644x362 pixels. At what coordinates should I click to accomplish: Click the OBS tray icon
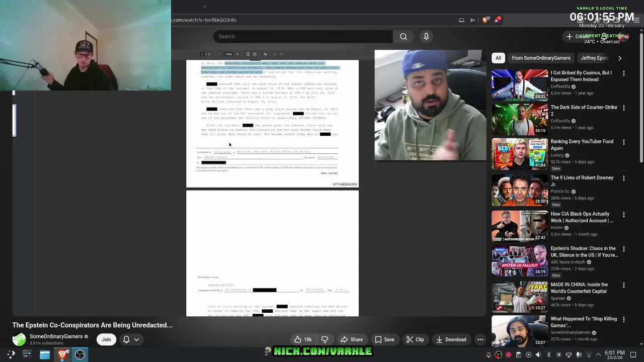[498, 355]
